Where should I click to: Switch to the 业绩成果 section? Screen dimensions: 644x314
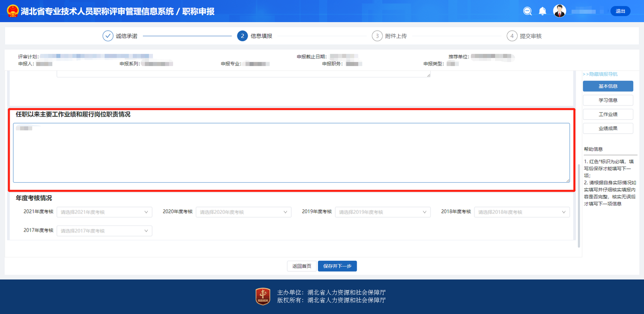point(608,128)
